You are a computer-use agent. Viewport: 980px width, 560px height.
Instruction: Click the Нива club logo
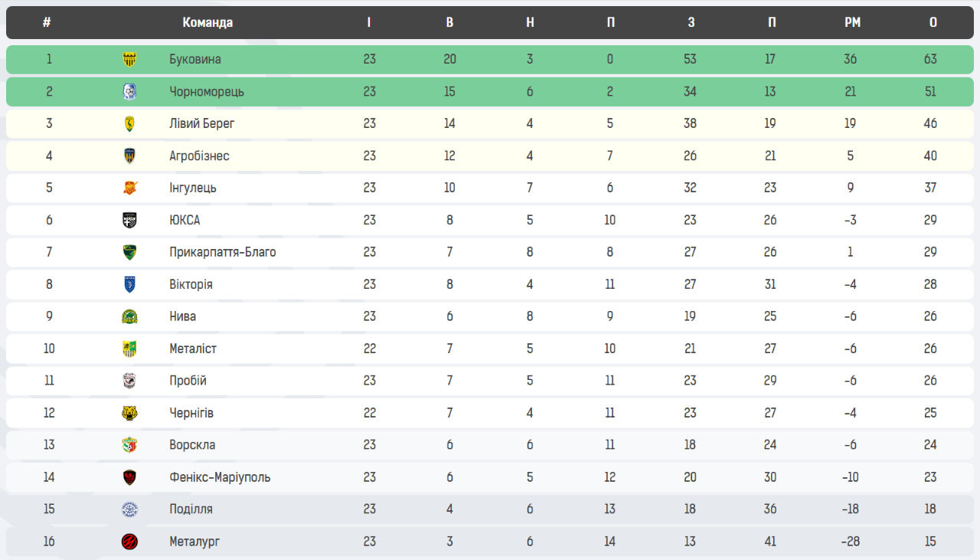pyautogui.click(x=130, y=317)
